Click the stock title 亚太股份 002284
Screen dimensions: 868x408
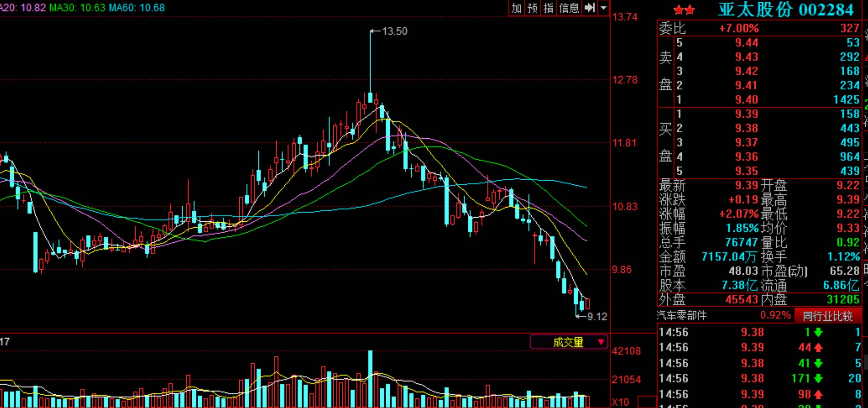[786, 9]
